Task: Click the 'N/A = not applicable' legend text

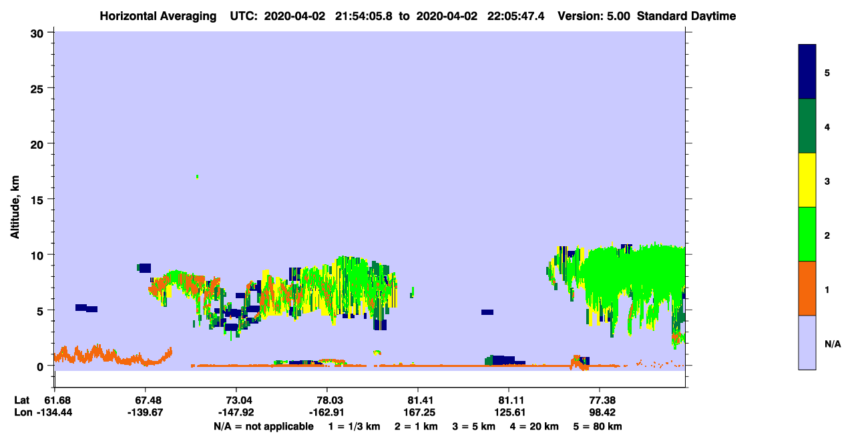Action: click(x=263, y=426)
